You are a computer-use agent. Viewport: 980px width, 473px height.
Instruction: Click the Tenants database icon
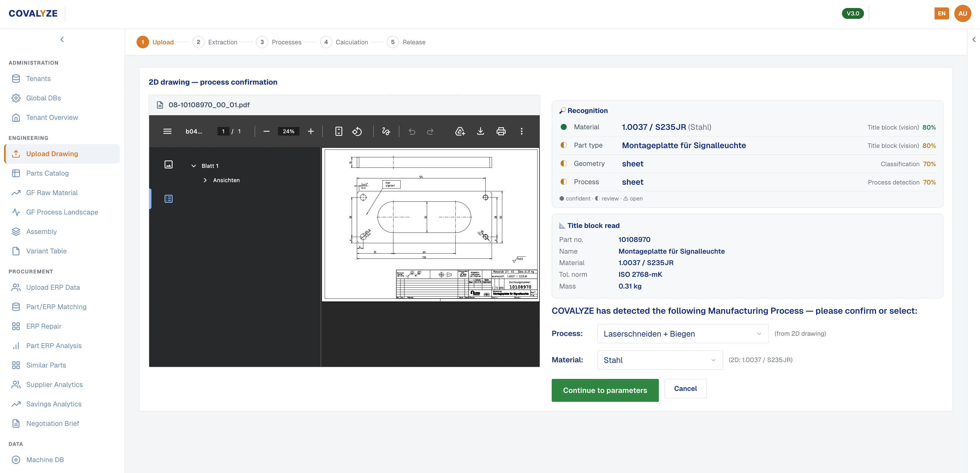click(x=16, y=78)
